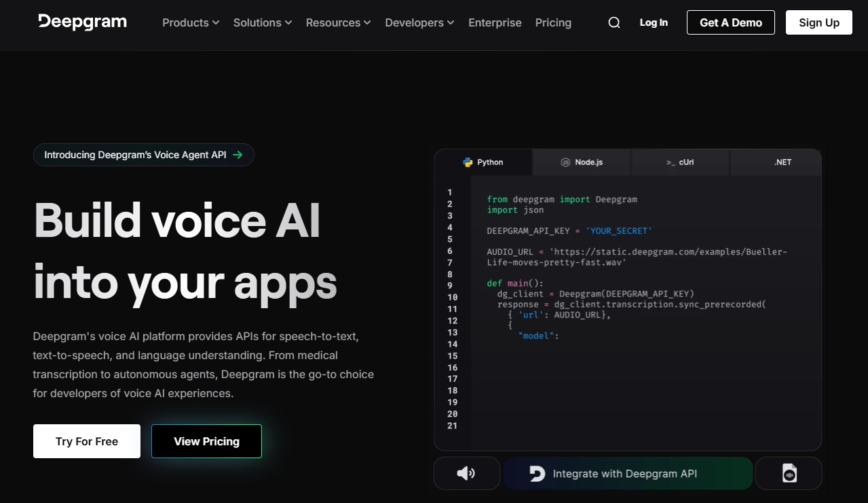Click the Deepgram logo in the header
868x503 pixels.
pyautogui.click(x=83, y=22)
